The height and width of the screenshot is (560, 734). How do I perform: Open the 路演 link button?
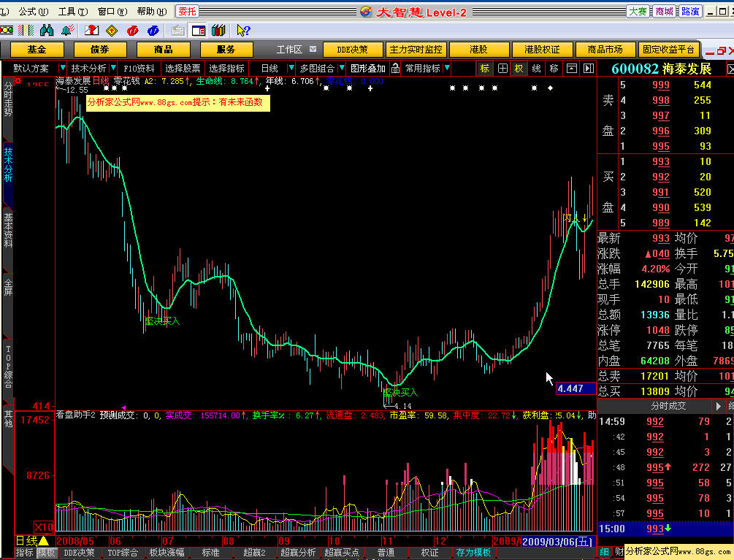point(689,11)
